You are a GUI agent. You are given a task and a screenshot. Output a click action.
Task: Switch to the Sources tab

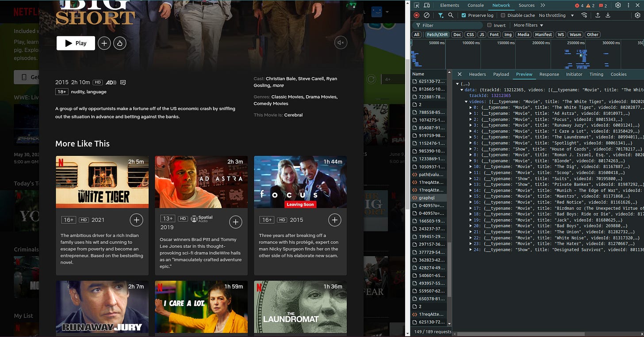526,5
